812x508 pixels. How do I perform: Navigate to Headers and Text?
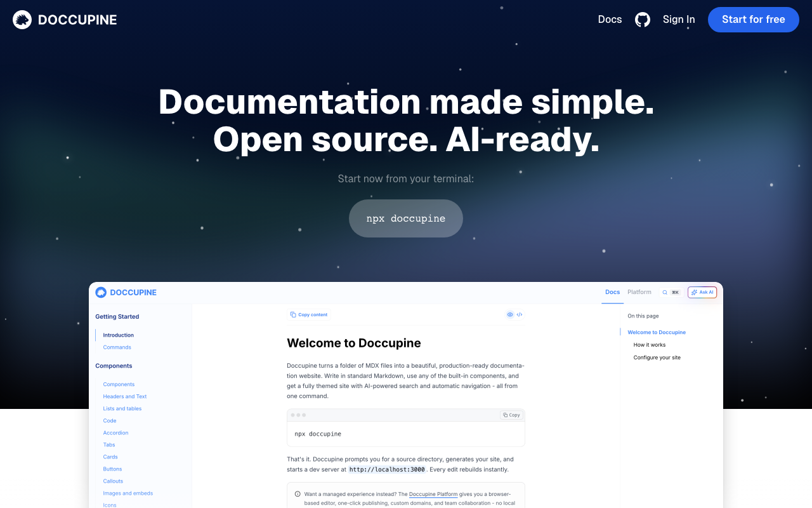(125, 396)
